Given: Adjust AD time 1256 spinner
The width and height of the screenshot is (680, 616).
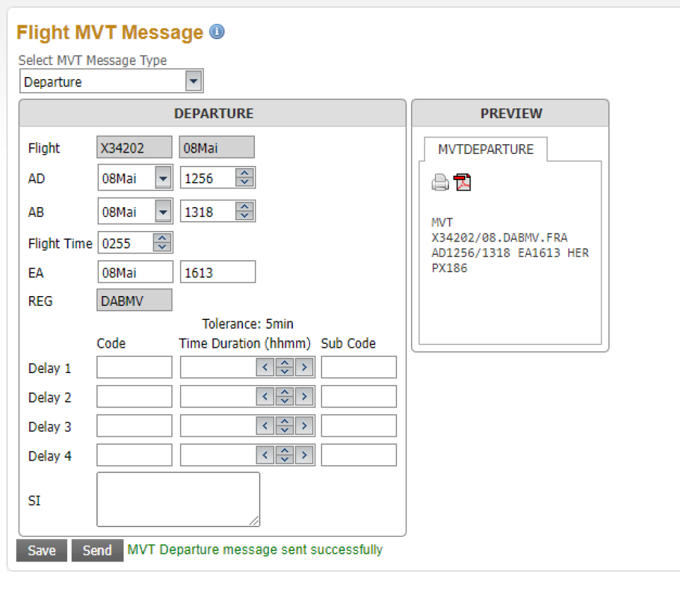Looking at the screenshot, I should click(x=245, y=177).
